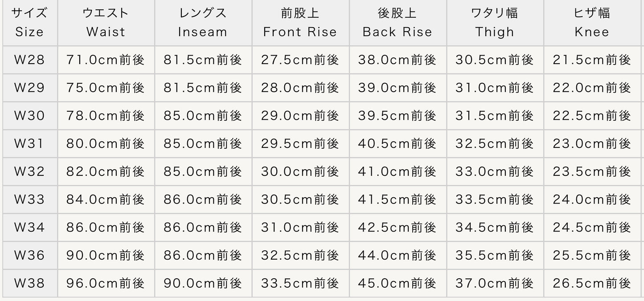Click W36 knee value 25.5cm
644x301 pixels.
pos(592,255)
